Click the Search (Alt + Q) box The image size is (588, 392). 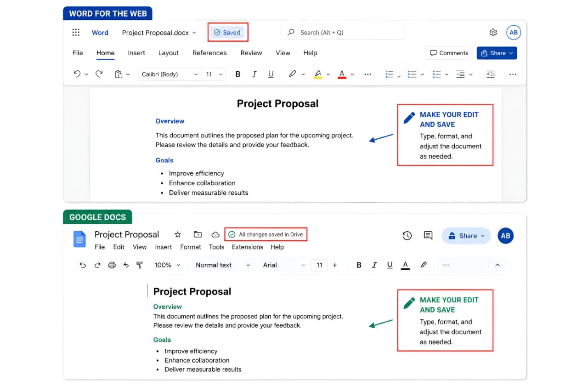point(343,33)
